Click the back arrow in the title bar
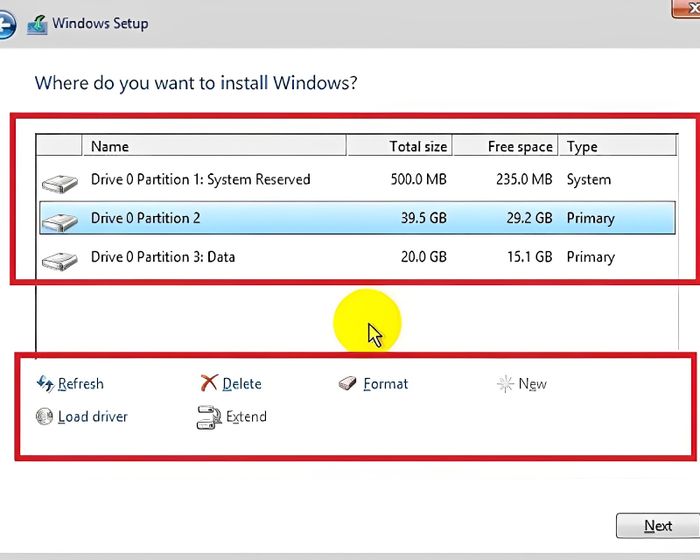Image resolution: width=700 pixels, height=560 pixels. coord(6,25)
